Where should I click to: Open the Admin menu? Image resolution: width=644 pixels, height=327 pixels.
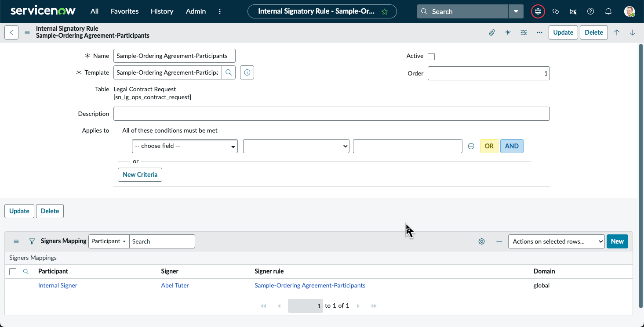[x=196, y=11]
